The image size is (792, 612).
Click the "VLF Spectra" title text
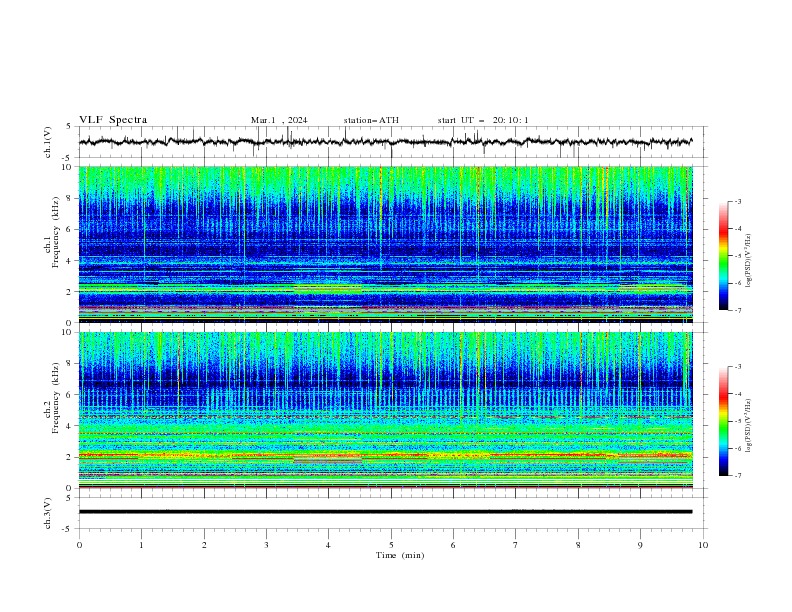pos(113,120)
